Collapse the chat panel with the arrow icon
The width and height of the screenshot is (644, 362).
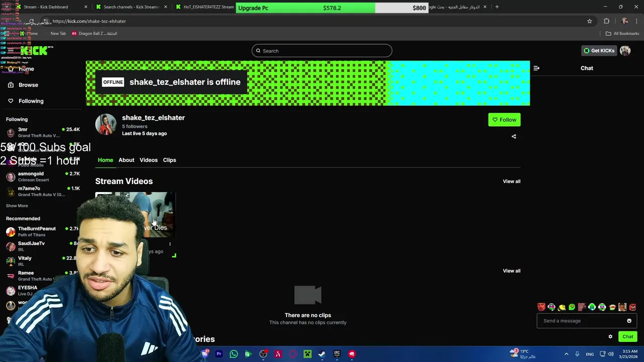pyautogui.click(x=536, y=68)
